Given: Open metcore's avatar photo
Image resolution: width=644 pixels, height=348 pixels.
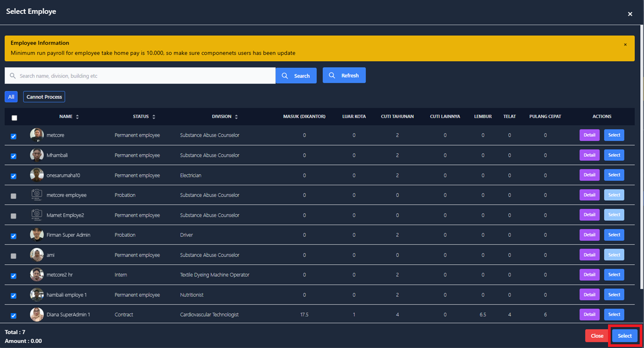Looking at the screenshot, I should click(x=37, y=135).
